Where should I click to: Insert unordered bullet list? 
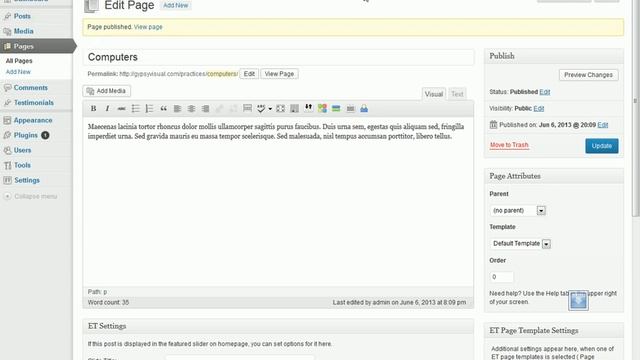click(x=136, y=109)
